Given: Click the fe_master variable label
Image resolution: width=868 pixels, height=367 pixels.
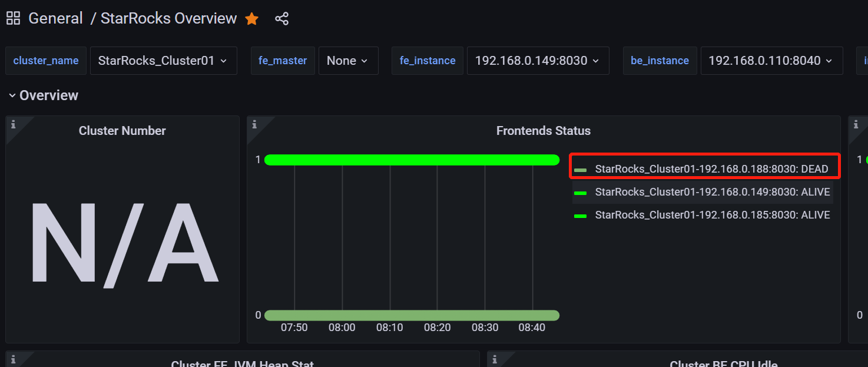Looking at the screenshot, I should [283, 61].
